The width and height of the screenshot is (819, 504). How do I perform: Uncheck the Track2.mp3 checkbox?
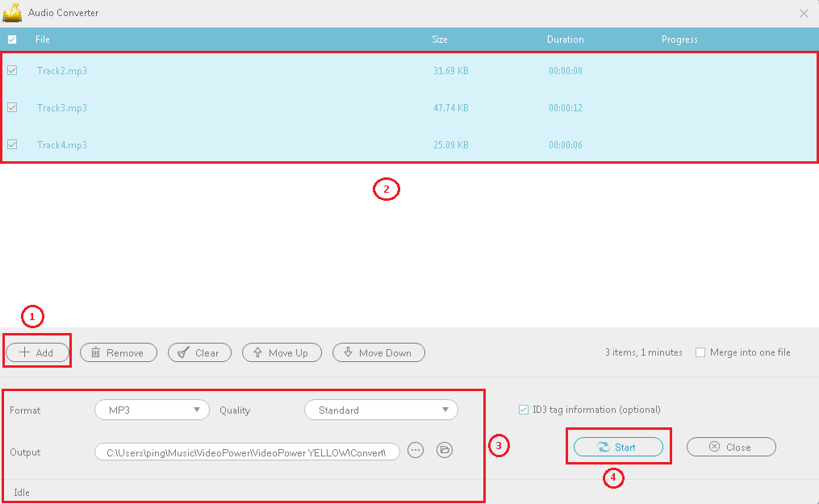pyautogui.click(x=12, y=70)
